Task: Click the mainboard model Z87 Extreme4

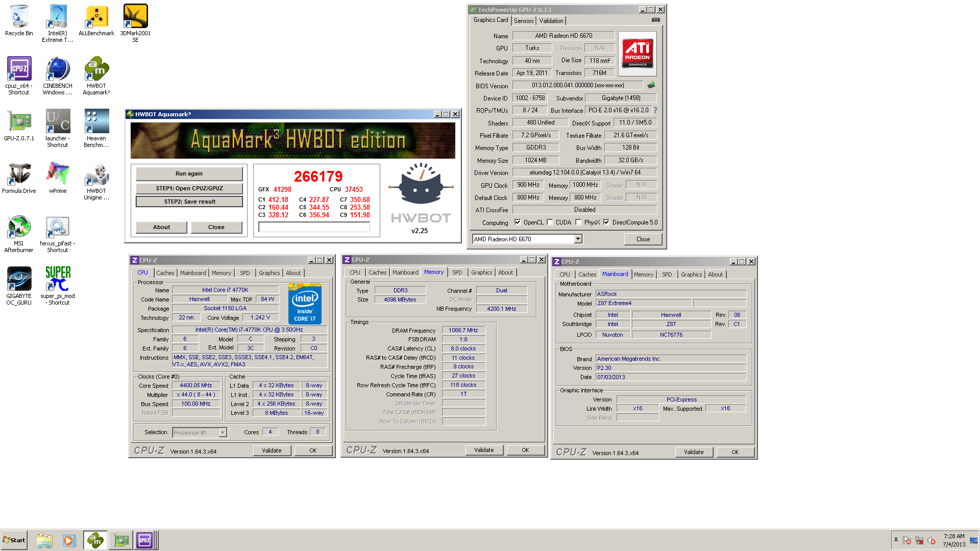Action: click(644, 303)
